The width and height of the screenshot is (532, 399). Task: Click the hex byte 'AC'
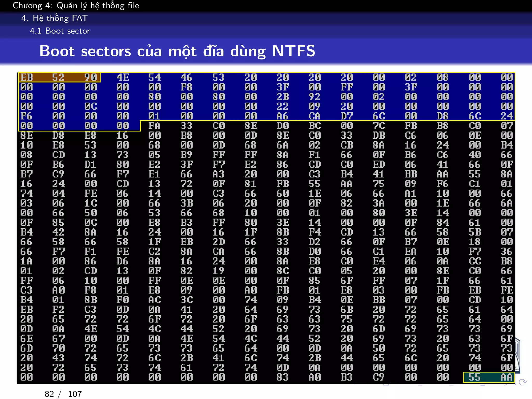(155, 300)
